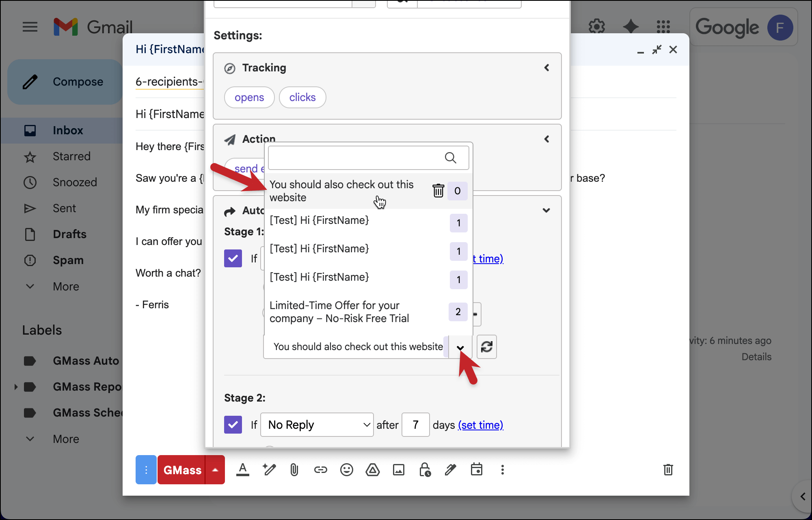
Task: Collapse the Tracking section arrow
Action: click(x=546, y=68)
